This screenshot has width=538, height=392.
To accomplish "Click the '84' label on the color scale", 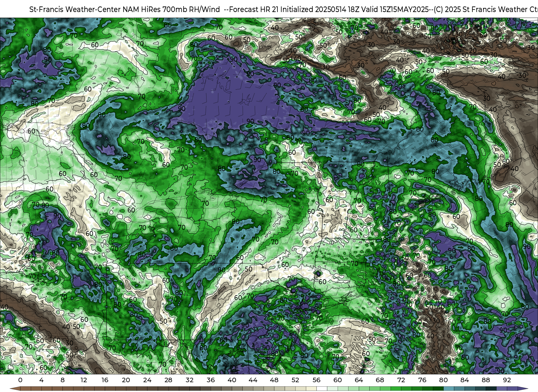I will tap(465, 380).
